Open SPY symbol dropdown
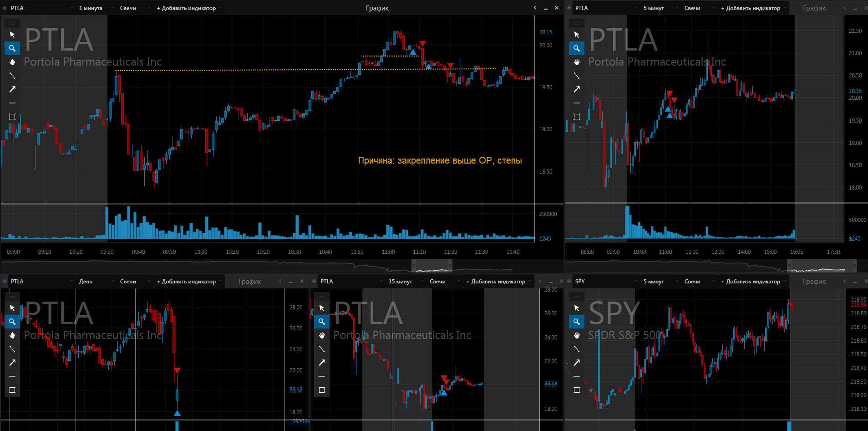The image size is (868, 431). click(x=605, y=282)
